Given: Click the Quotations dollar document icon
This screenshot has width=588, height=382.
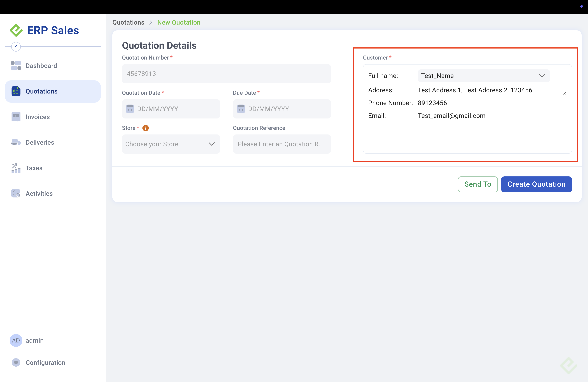Looking at the screenshot, I should (x=16, y=91).
